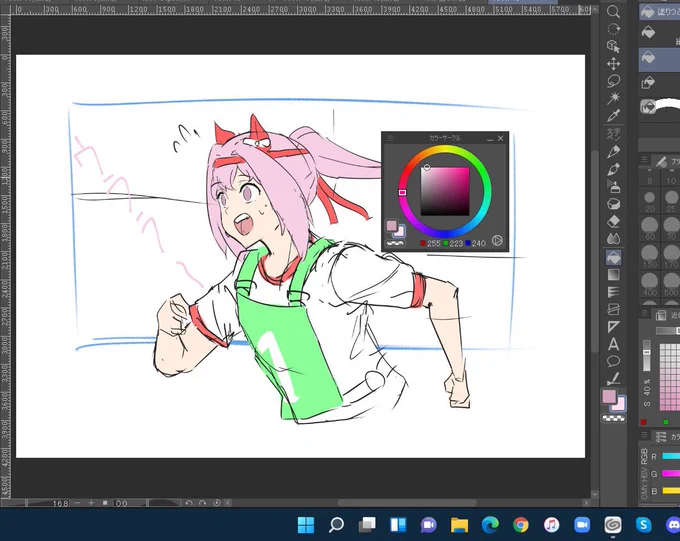The width and height of the screenshot is (680, 541).
Task: Select the Gradient tool
Action: coord(613,275)
